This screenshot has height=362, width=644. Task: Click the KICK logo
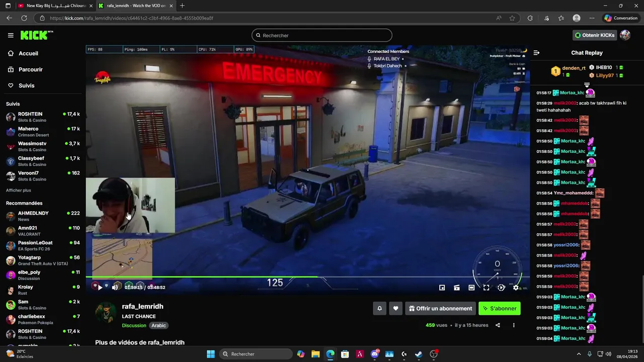pyautogui.click(x=36, y=35)
